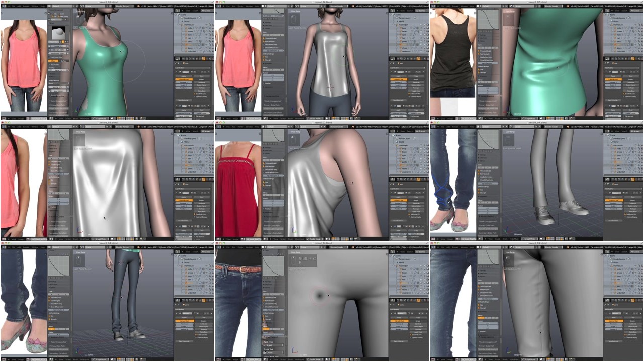
Task: Select Deflate direction in record_01.blend brush panel
Action: (x=64, y=61)
